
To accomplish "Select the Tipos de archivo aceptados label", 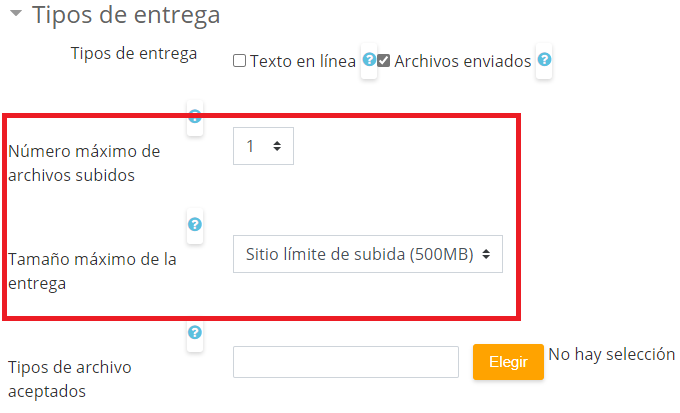I will (x=69, y=379).
